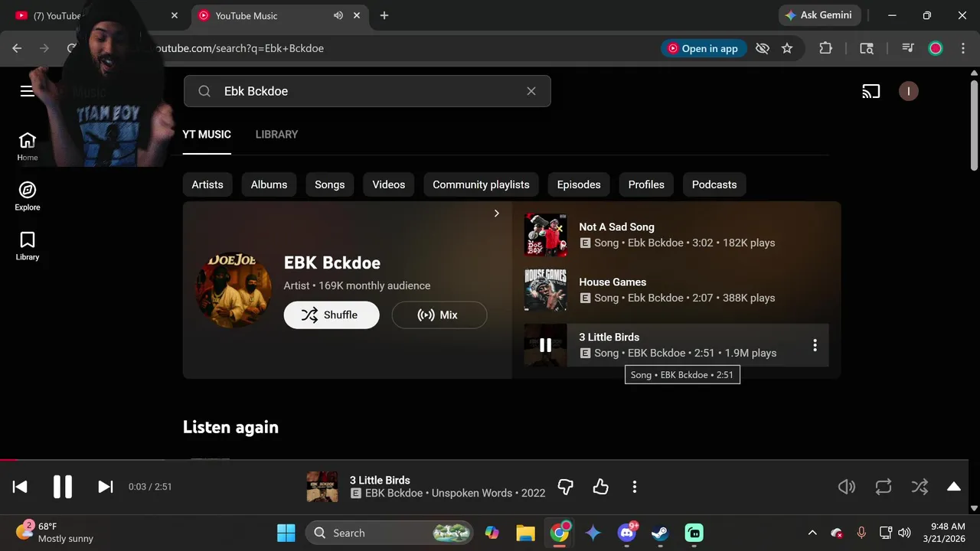Open the Ask Gemini button
This screenshot has width=980, height=551.
coord(820,15)
